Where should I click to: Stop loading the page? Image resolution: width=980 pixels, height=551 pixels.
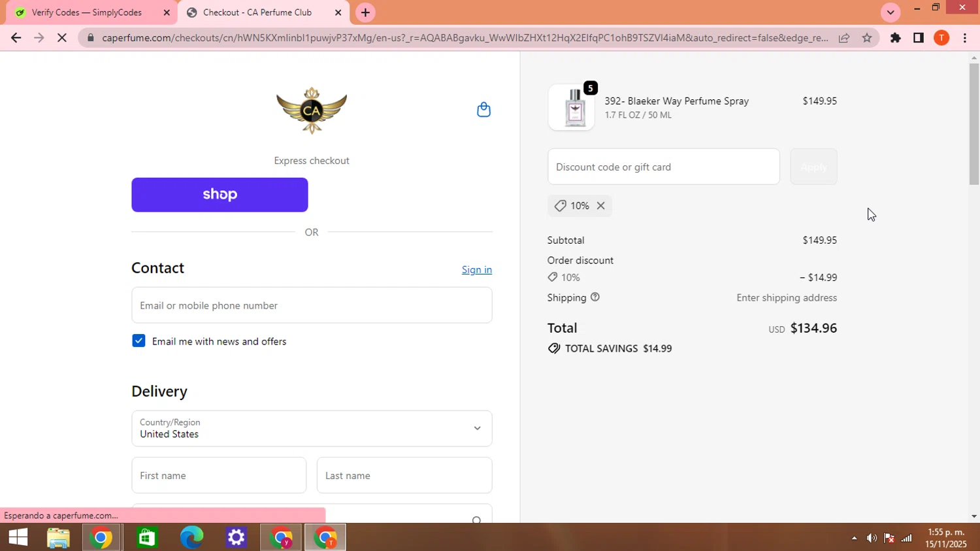[62, 38]
